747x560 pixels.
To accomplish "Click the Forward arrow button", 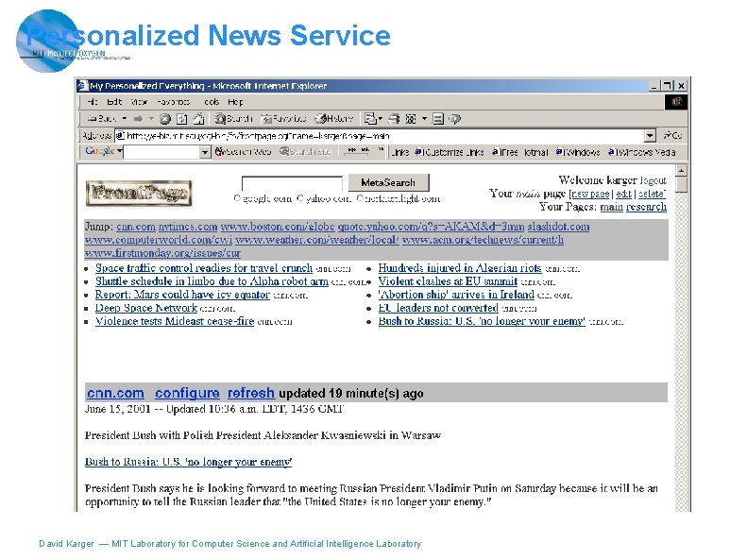I will (138, 119).
